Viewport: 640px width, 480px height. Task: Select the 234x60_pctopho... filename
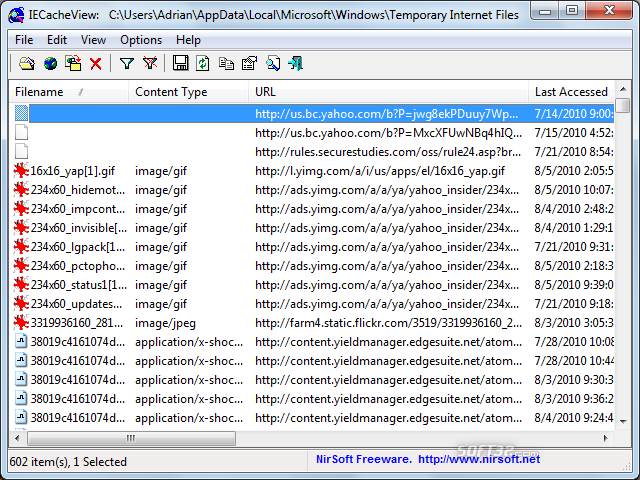(78, 266)
